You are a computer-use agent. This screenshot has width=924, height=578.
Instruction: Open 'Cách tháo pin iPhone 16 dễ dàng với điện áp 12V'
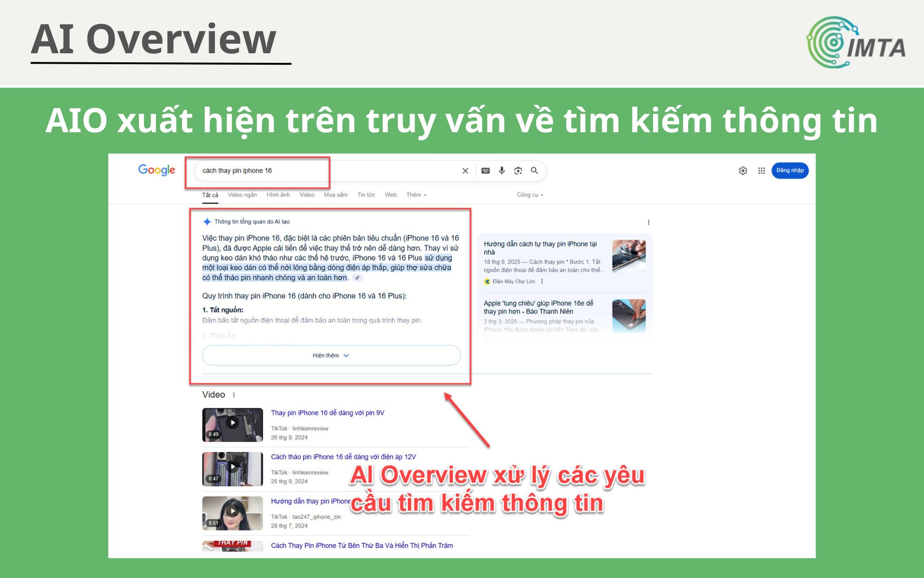(343, 457)
